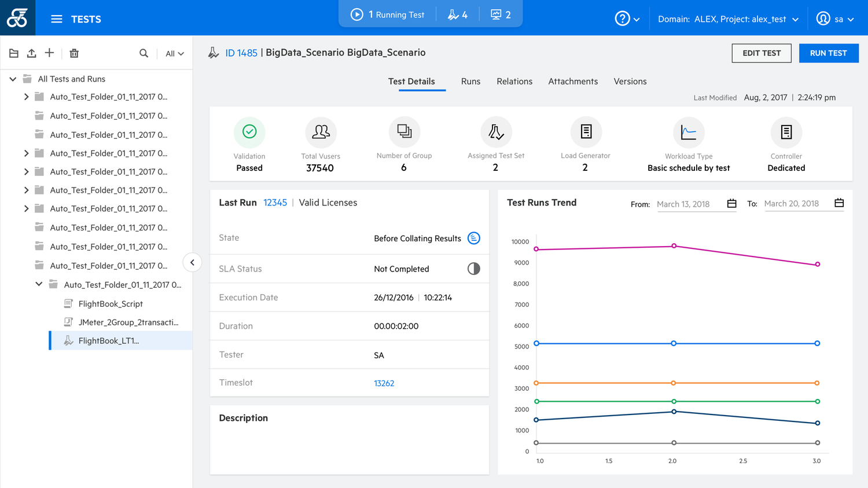Collapse the All Tests and Runs tree
868x488 pixels.
point(13,79)
